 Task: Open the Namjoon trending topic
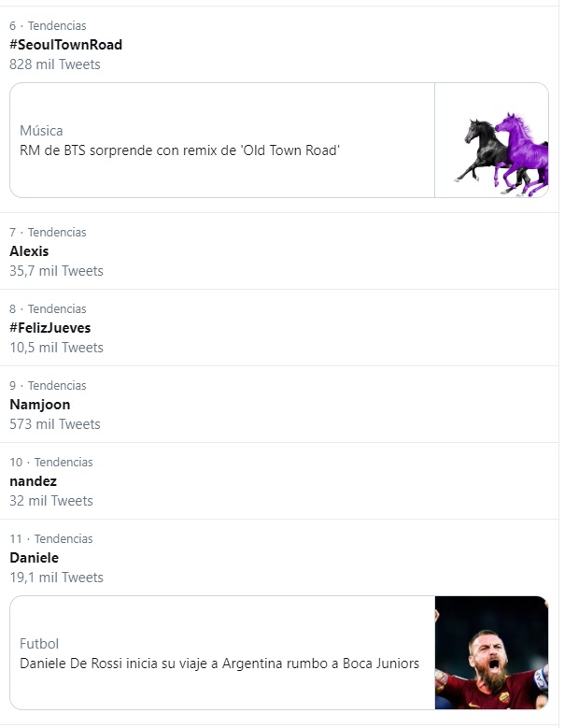pos(40,405)
